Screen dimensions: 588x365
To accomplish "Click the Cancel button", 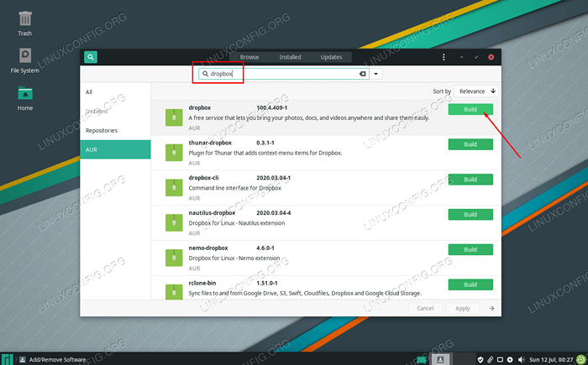I will point(425,309).
